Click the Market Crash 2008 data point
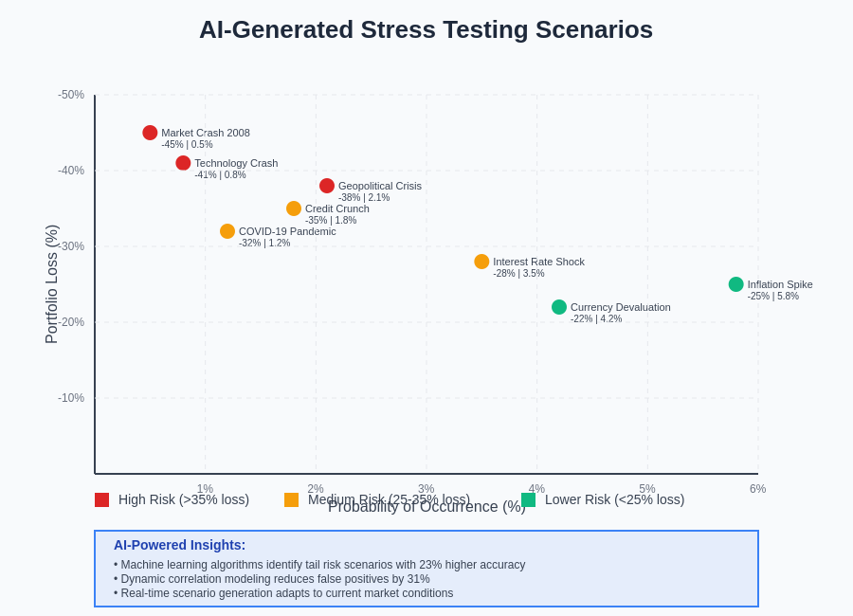 tap(150, 133)
